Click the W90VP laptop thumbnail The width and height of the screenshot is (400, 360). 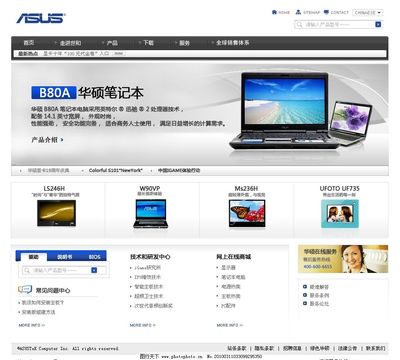[150, 214]
